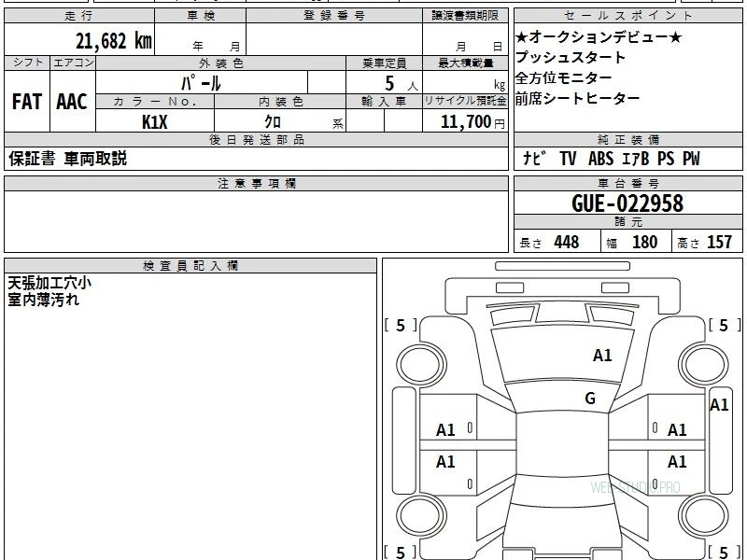Click the [5] rating by rear-left wheel
Image resolution: width=747 pixels, height=560 pixels.
click(x=401, y=552)
